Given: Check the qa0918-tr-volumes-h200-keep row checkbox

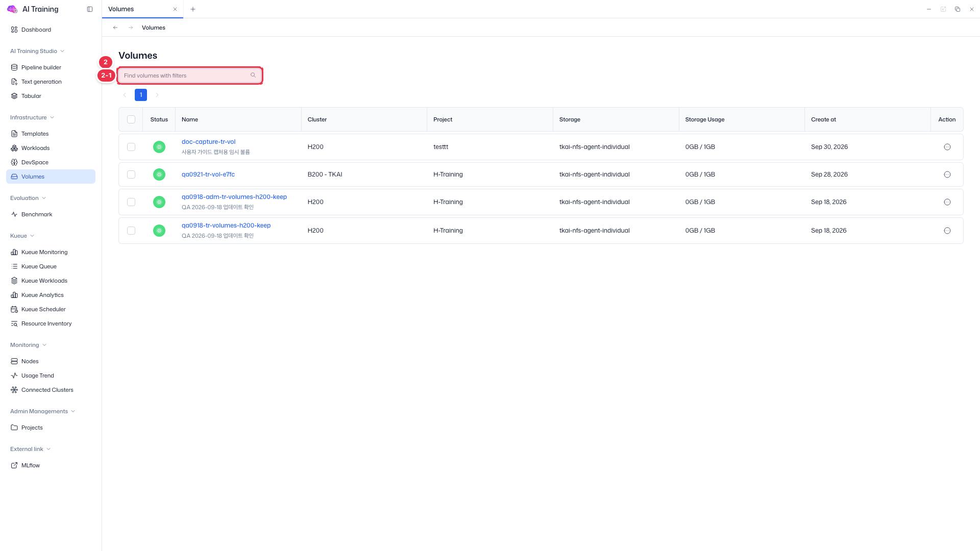Looking at the screenshot, I should coord(131,231).
